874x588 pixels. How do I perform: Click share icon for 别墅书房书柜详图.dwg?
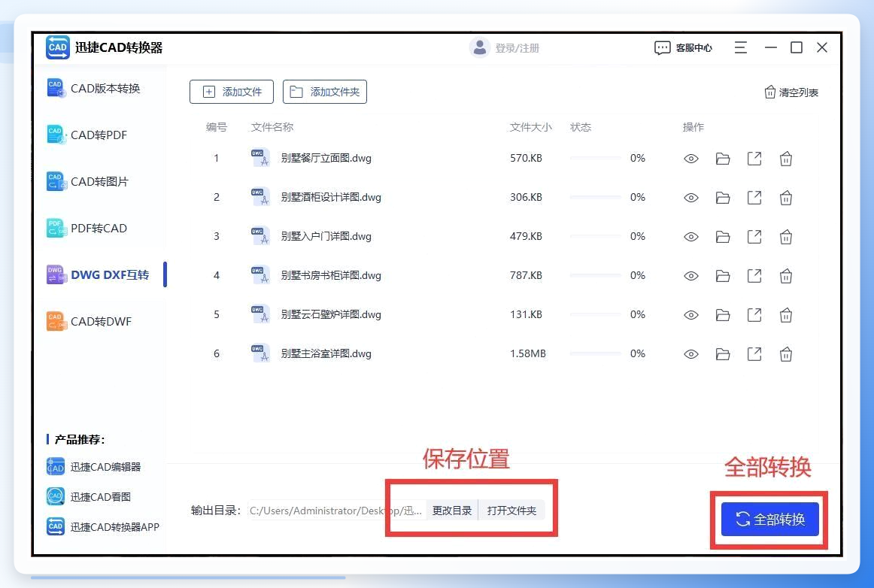coord(754,275)
